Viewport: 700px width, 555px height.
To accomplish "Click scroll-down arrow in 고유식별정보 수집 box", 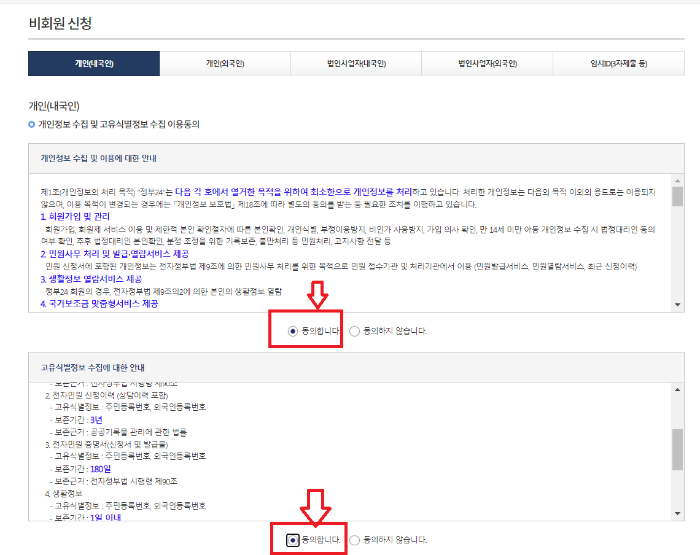I will pyautogui.click(x=678, y=513).
